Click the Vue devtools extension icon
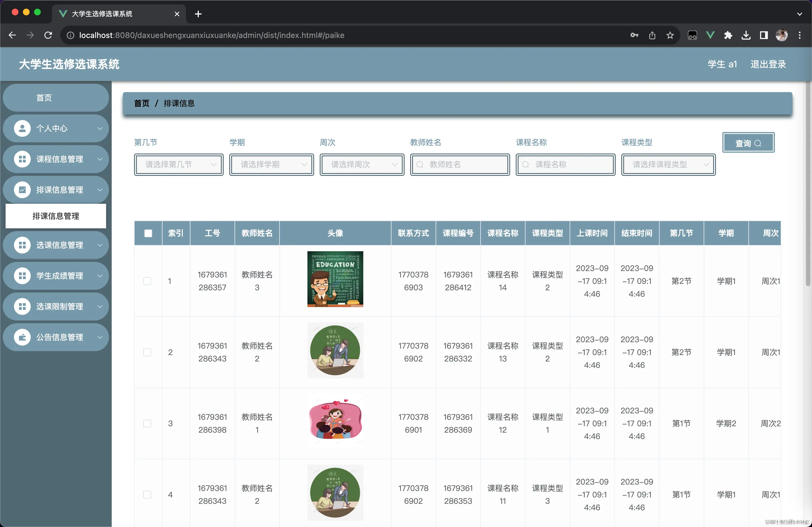This screenshot has height=527, width=812. point(710,35)
